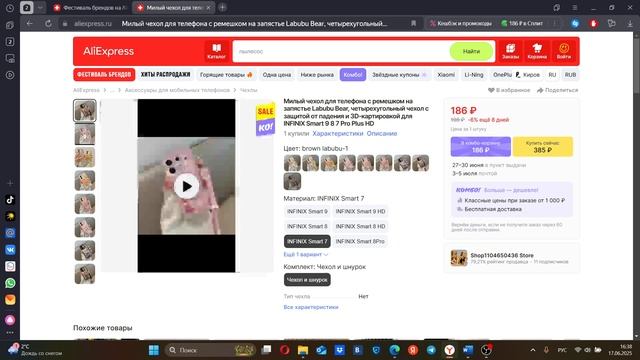Select model INFINIX Smart 9
The width and height of the screenshot is (640, 360).
tap(307, 211)
